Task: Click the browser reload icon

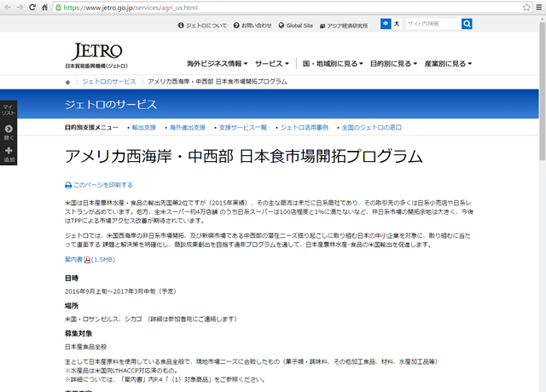Action: 46,7
